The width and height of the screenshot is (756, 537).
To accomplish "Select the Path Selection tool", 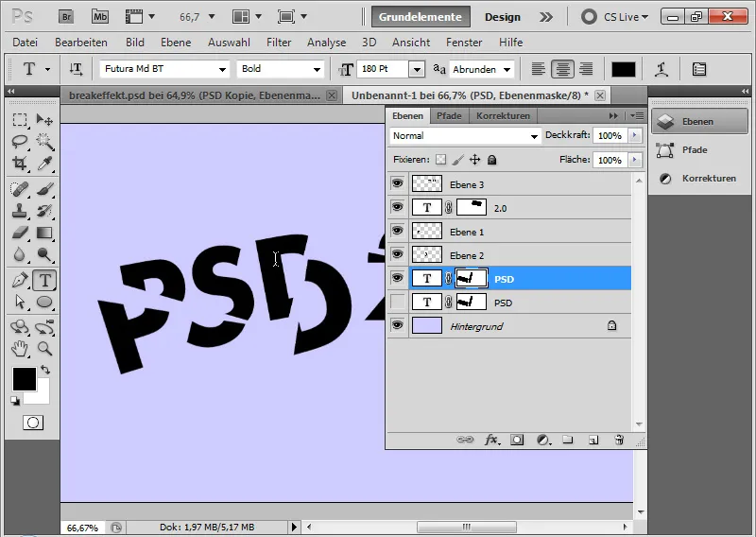I will (19, 302).
